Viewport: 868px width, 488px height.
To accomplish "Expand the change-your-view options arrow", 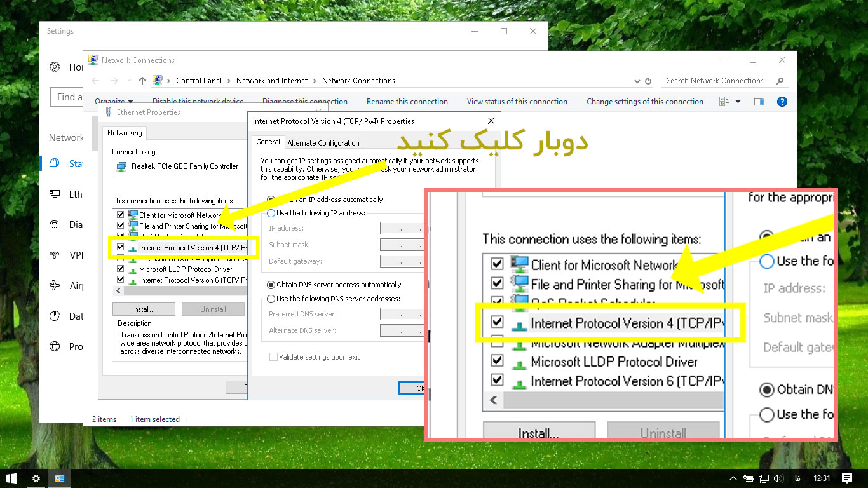I will pyautogui.click(x=738, y=102).
